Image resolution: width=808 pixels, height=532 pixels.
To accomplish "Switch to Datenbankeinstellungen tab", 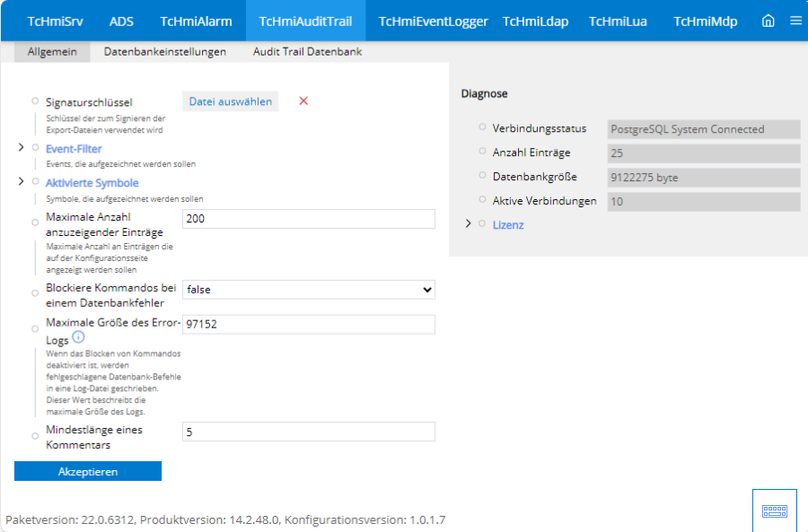I will point(164,52).
